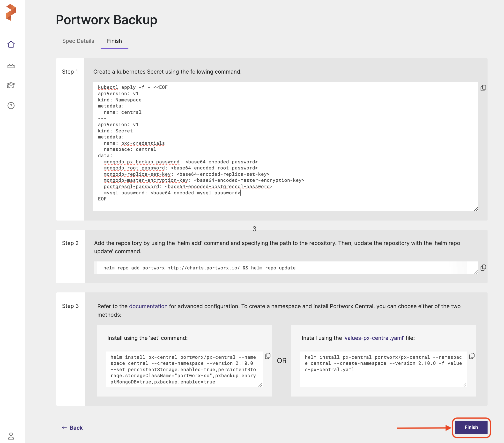Viewport: 504px width, 443px height.
Task: Grab resize handle of kubectl text area
Action: click(x=476, y=209)
